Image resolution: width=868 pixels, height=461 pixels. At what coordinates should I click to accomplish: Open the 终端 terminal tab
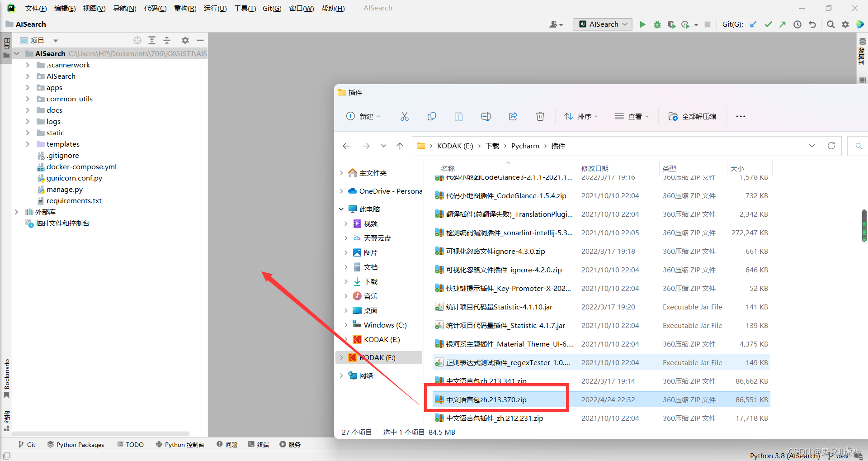coord(258,445)
